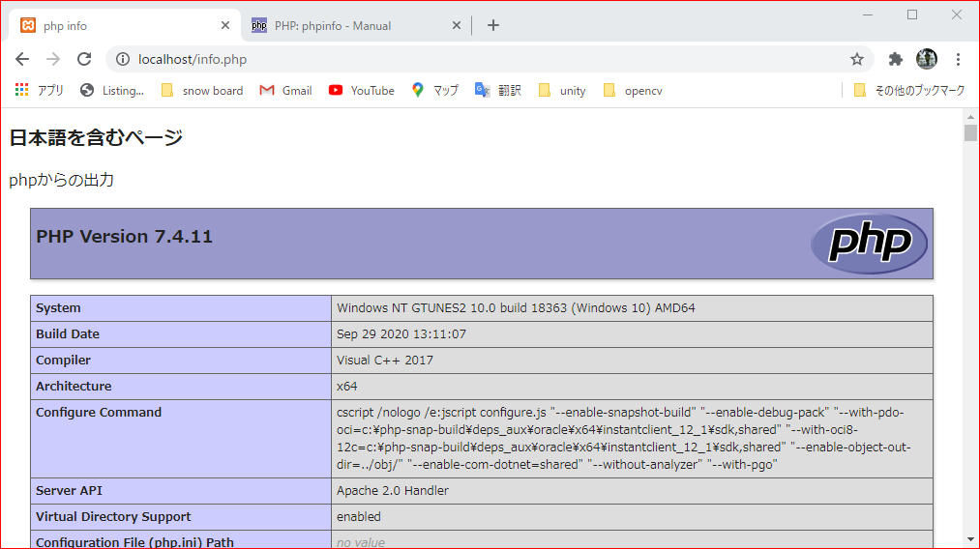Viewport: 980px width, 549px height.
Task: Open Chrome three-dot menu
Action: 958,59
